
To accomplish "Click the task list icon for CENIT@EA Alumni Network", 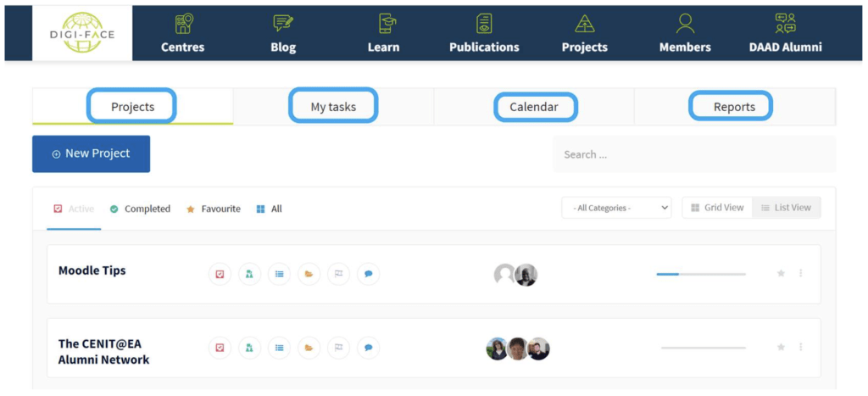I will click(279, 348).
